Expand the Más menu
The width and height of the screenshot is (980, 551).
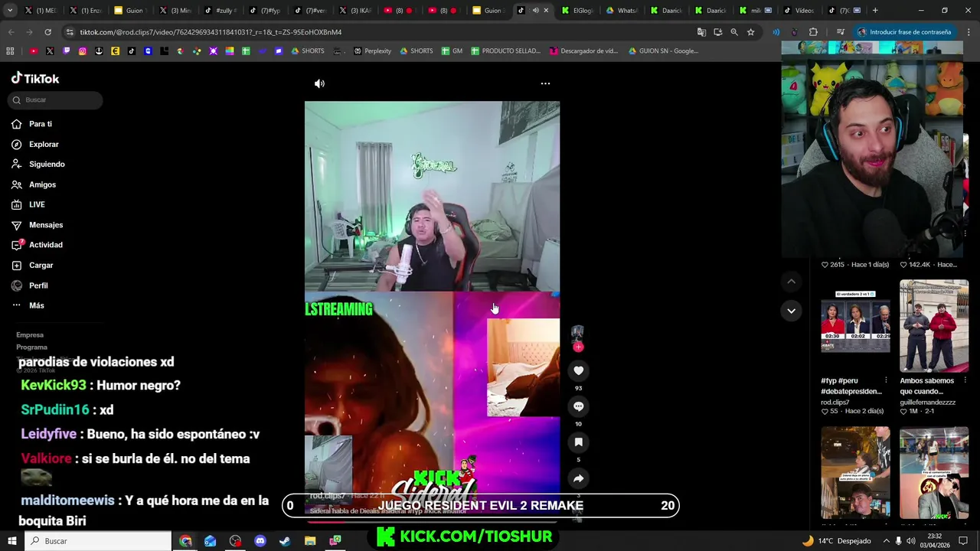pos(36,305)
